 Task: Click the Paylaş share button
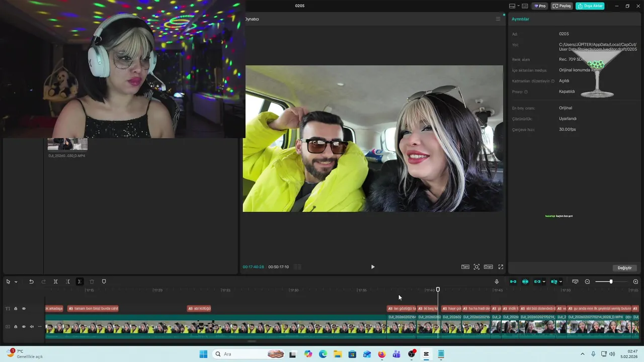point(562,6)
